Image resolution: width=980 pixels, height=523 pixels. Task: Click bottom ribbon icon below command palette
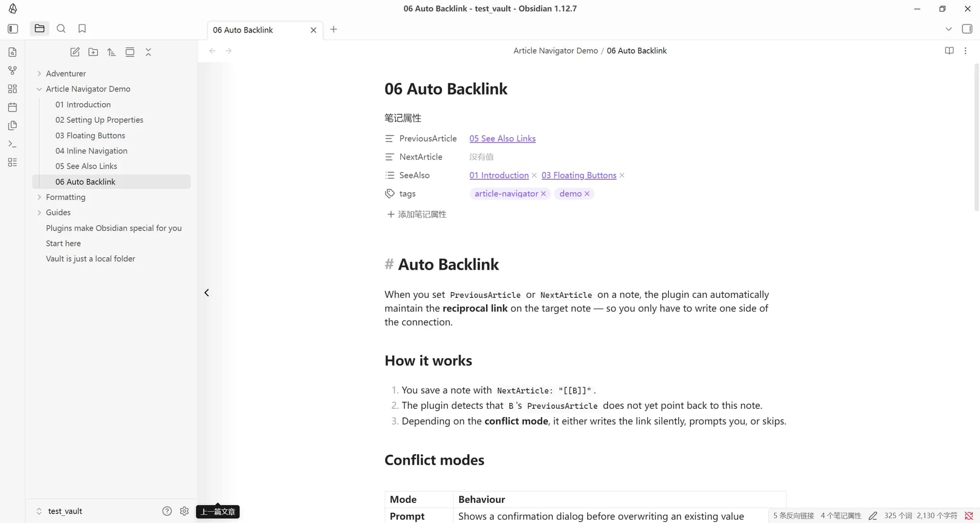(12, 162)
